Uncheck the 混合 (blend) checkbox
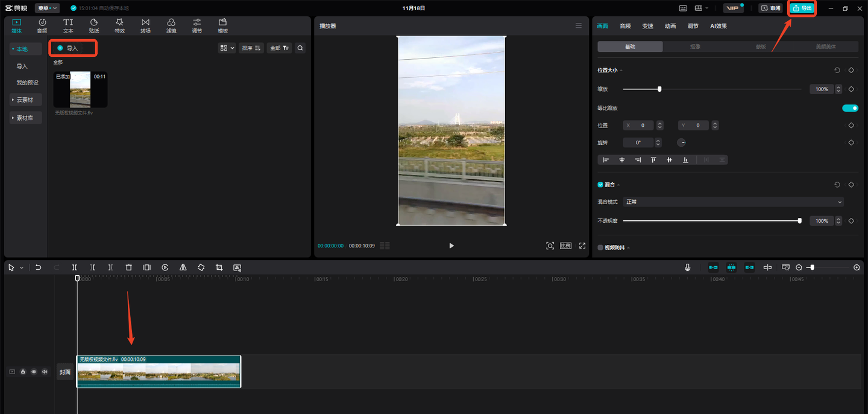Viewport: 868px width, 414px height. [600, 185]
